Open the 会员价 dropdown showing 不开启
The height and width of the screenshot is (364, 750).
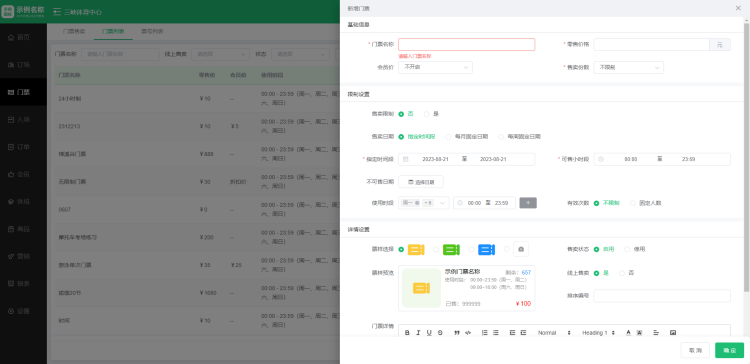coord(435,67)
